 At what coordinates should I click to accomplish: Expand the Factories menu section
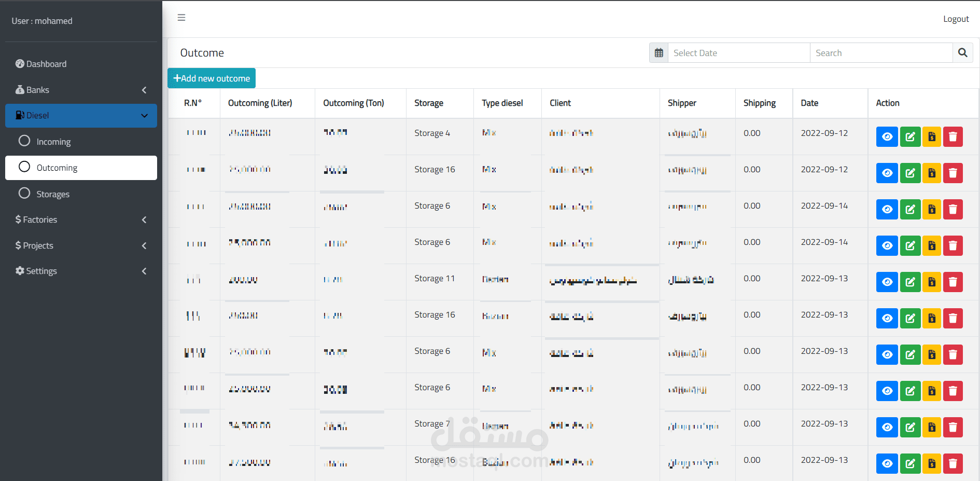(x=81, y=219)
